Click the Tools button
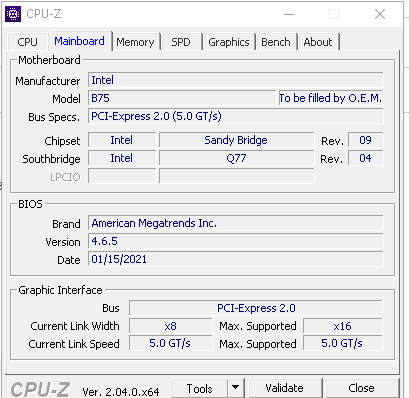 (199, 388)
